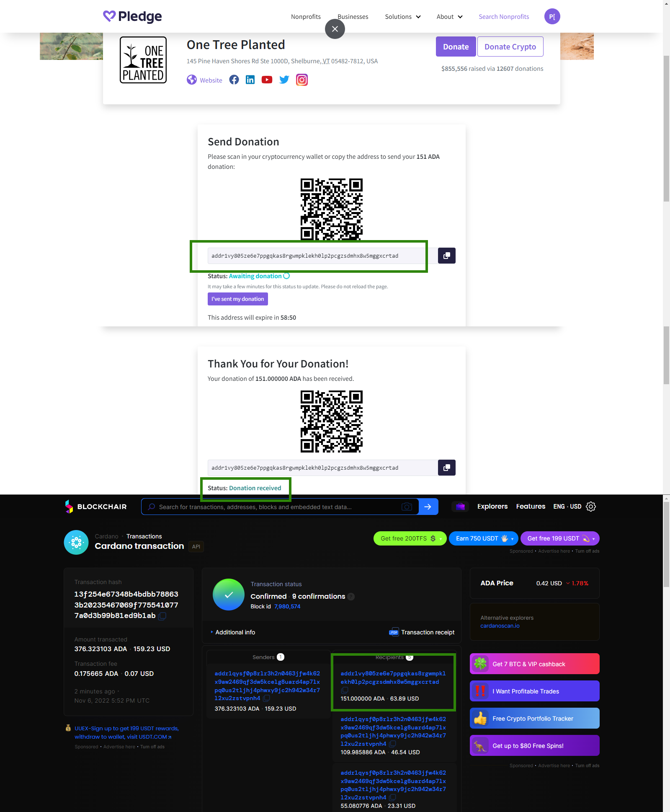This screenshot has width=670, height=812.
Task: Click the Cardano breadcrumb
Action: point(106,536)
